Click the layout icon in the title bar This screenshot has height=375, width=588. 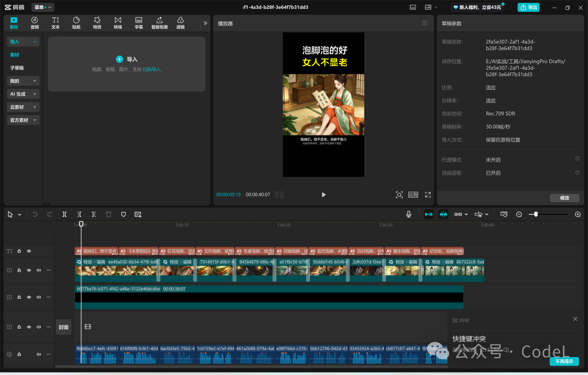pyautogui.click(x=428, y=7)
